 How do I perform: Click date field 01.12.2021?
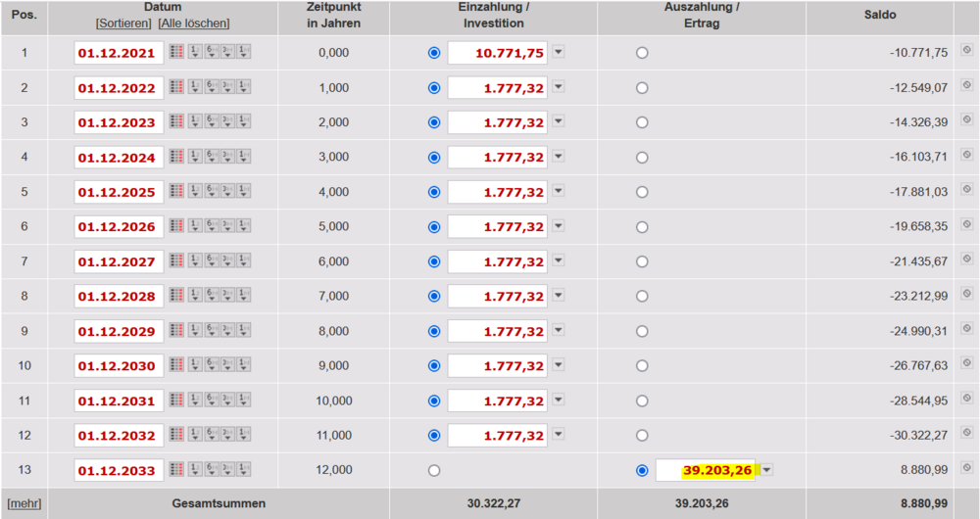119,53
